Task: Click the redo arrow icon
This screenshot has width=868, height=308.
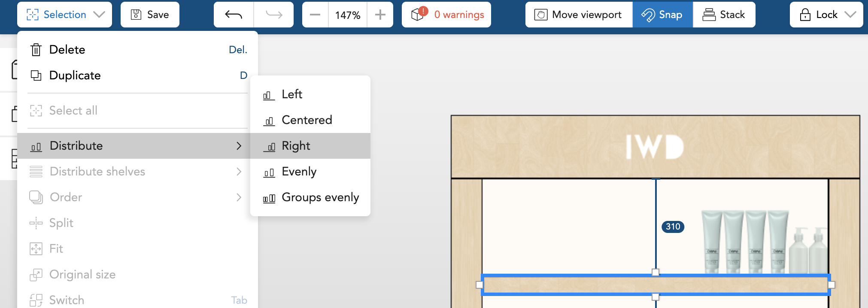Action: pyautogui.click(x=274, y=15)
